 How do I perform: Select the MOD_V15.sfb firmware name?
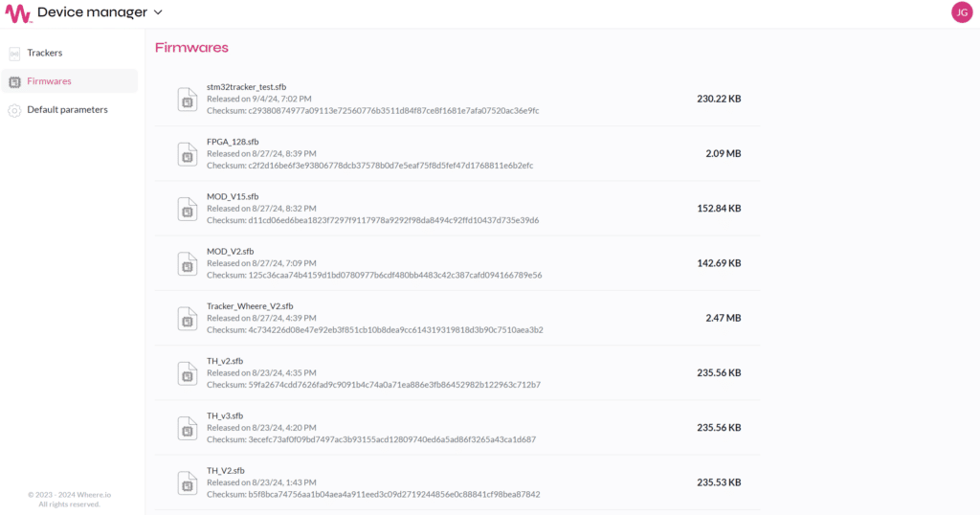point(233,196)
